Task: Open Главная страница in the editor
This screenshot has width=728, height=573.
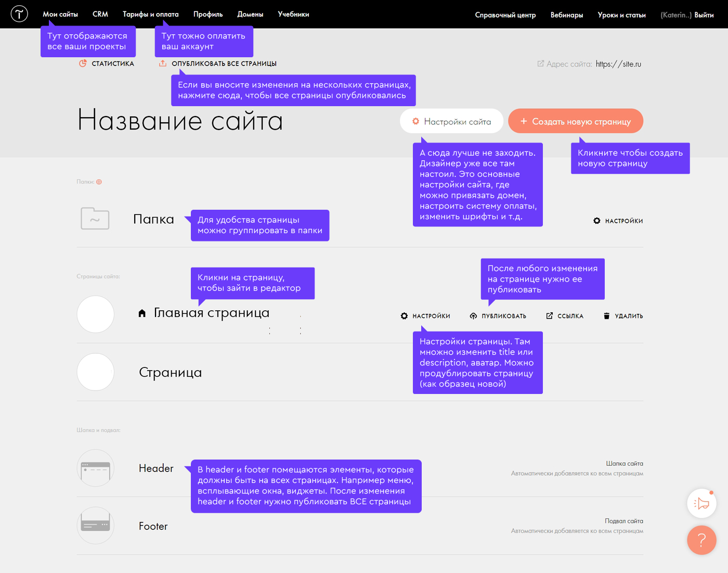Action: coord(212,313)
